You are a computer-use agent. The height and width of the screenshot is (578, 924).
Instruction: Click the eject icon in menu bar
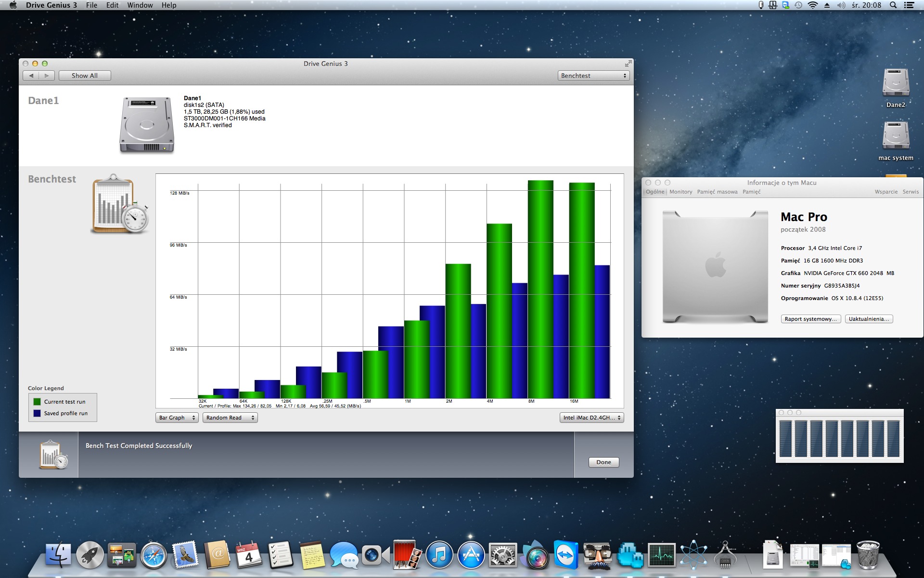click(827, 5)
